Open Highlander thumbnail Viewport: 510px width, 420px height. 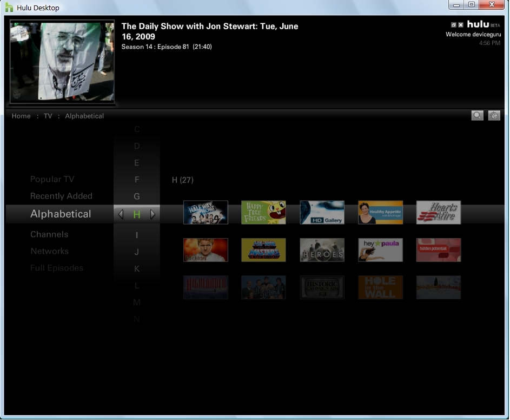coord(206,287)
